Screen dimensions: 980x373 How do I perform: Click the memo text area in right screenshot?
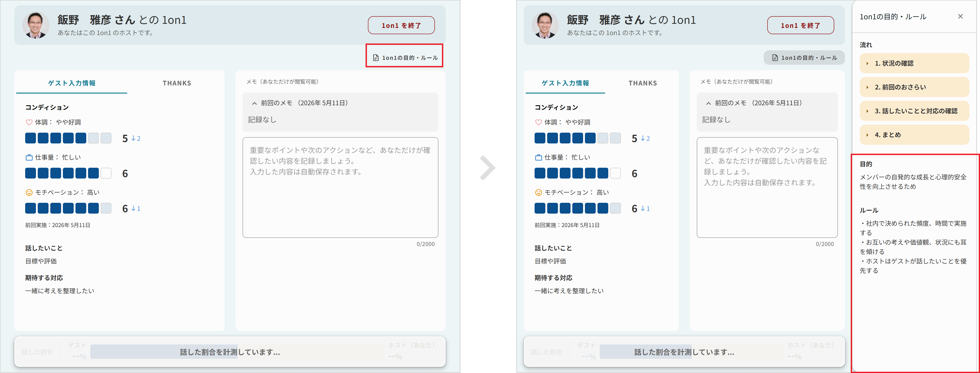[767, 187]
